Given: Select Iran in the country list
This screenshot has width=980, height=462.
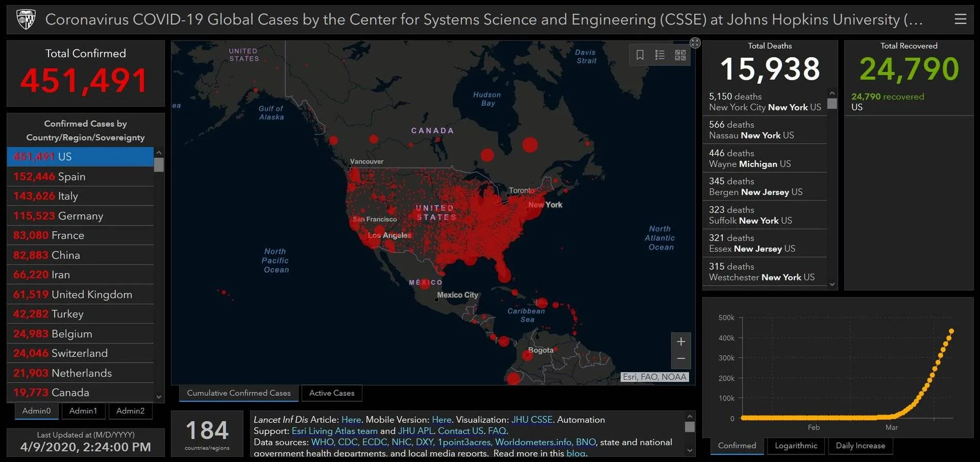Looking at the screenshot, I should point(80,274).
